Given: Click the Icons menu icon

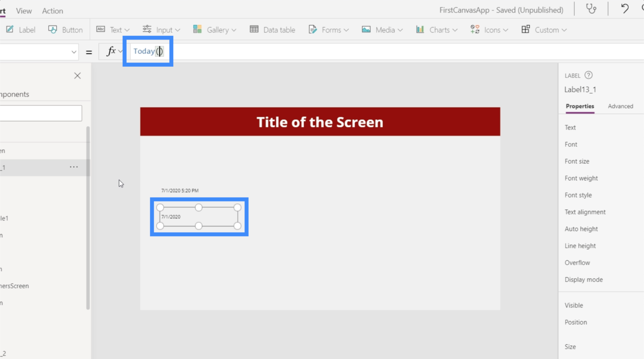Looking at the screenshot, I should coord(475,30).
